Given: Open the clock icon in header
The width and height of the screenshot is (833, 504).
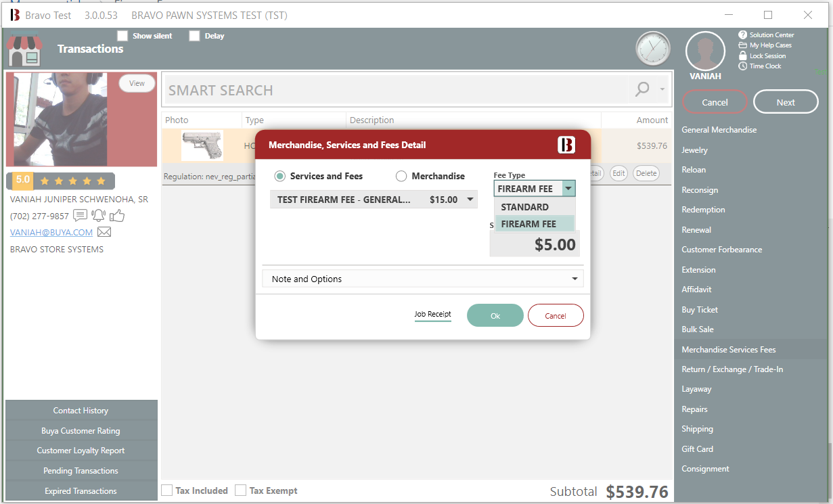Looking at the screenshot, I should pyautogui.click(x=652, y=49).
